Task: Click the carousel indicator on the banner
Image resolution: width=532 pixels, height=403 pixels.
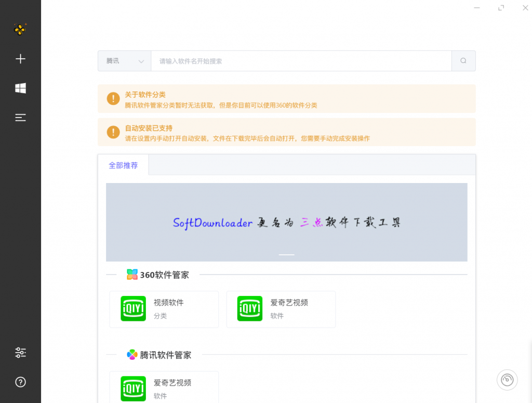Action: 286,255
